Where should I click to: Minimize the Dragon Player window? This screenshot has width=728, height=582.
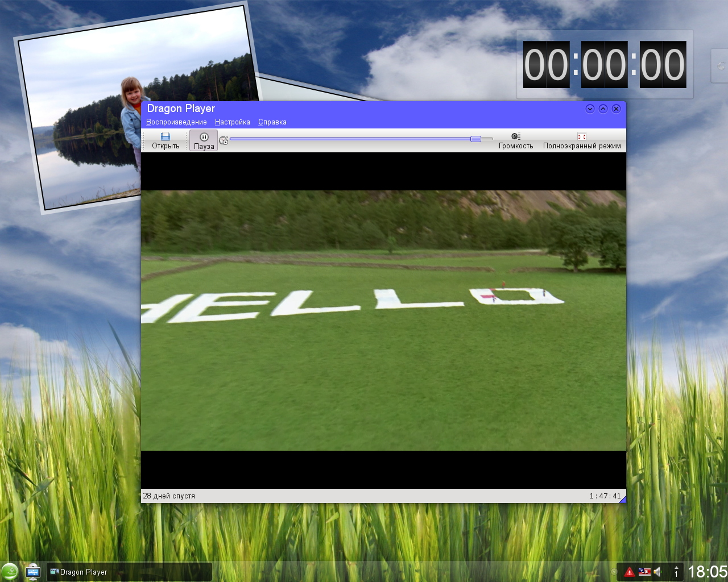[590, 109]
